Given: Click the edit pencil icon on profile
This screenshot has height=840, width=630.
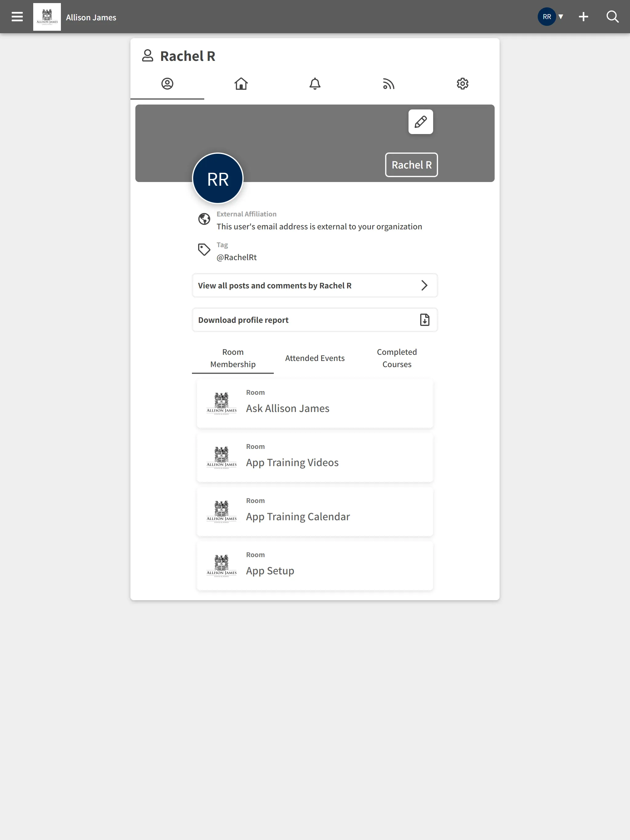Looking at the screenshot, I should click(x=420, y=121).
